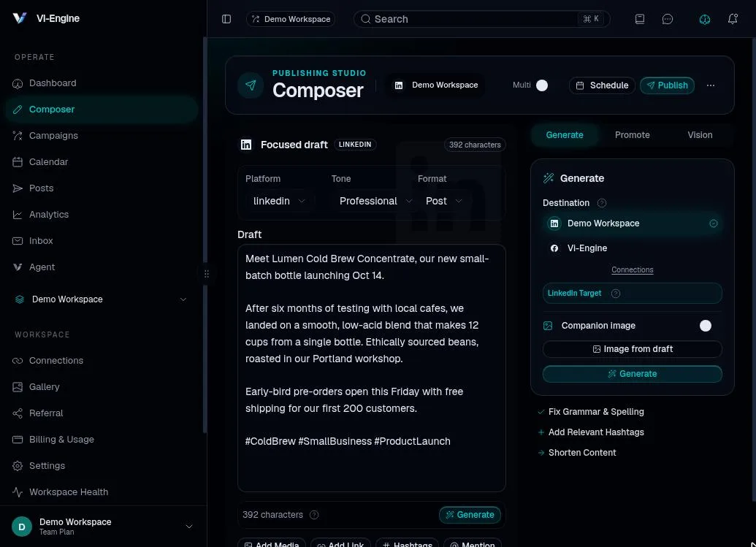Screen dimensions: 756x547
Task: Click the wide Generate button in right panel
Action: pos(632,374)
